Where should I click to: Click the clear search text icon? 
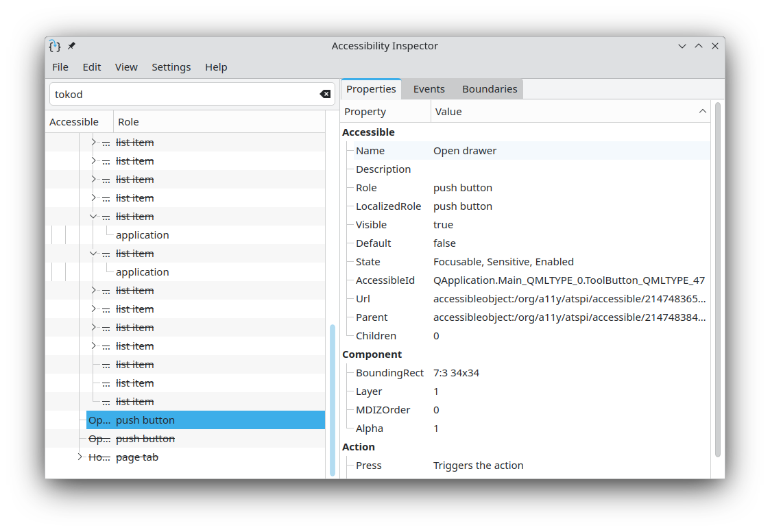pos(325,94)
